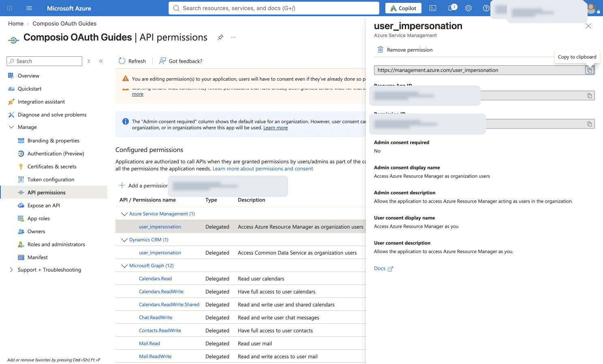This screenshot has width=603, height=364.
Task: Go to Home breadcrumb
Action: (16, 24)
